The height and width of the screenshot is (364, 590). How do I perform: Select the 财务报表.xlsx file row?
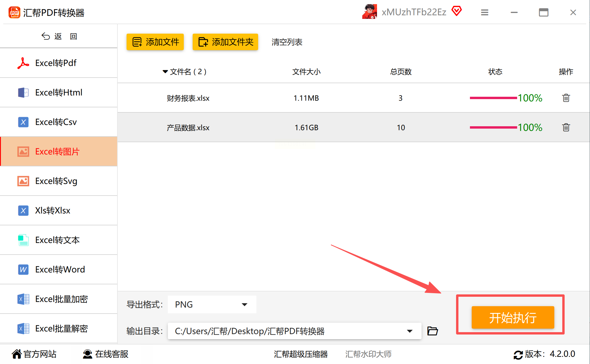tap(188, 98)
